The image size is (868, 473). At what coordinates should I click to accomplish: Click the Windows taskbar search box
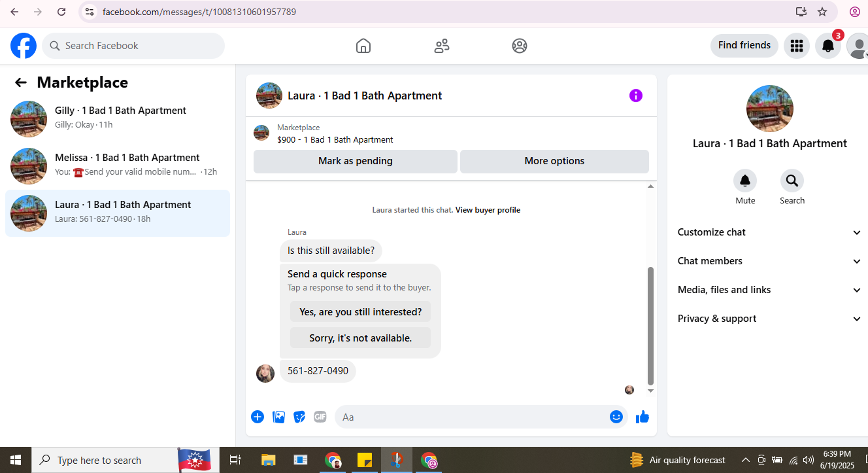pos(105,460)
